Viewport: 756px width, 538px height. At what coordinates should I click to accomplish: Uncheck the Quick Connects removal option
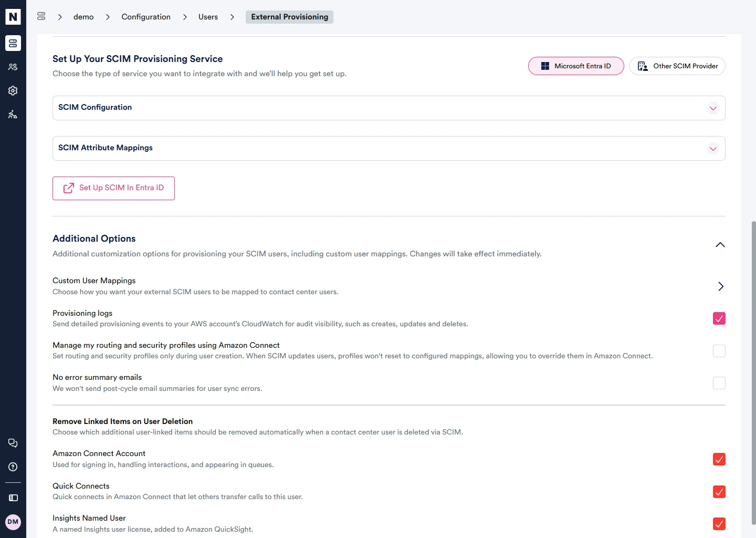(719, 492)
